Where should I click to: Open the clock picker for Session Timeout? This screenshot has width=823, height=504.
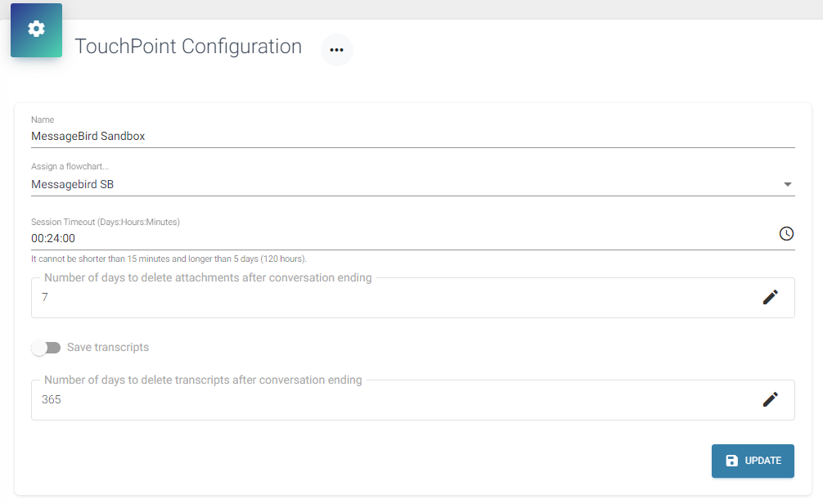click(786, 234)
